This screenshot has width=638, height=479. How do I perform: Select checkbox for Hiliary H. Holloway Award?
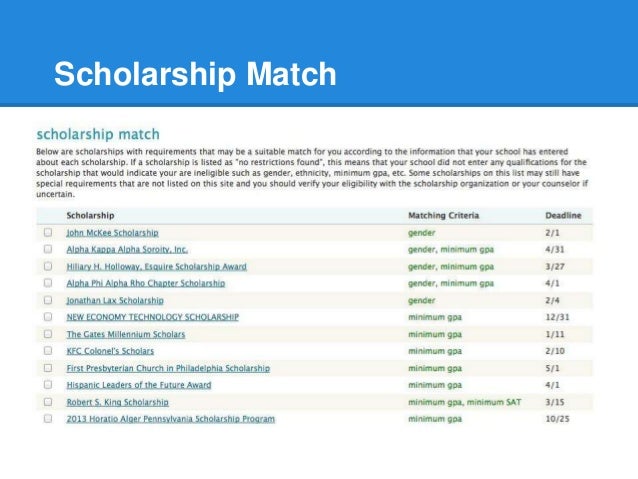[48, 266]
